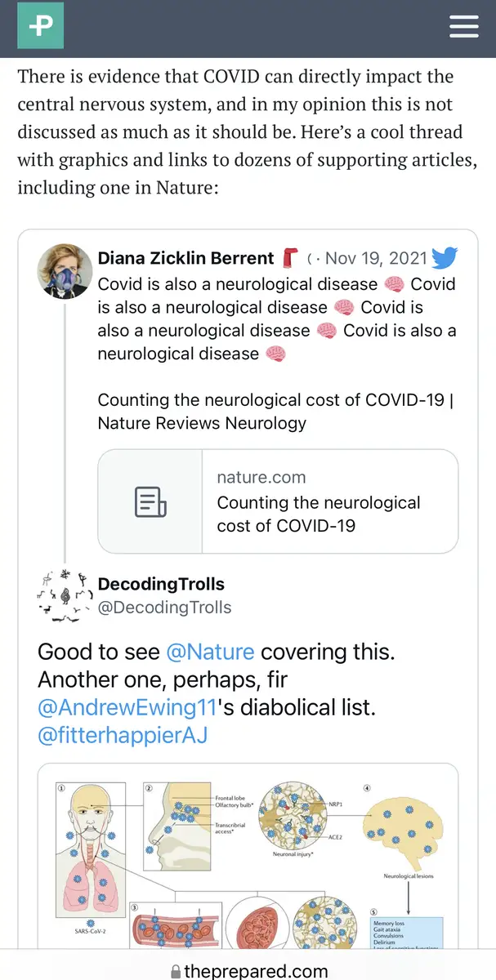Click the lock icon in address bar
The height and width of the screenshot is (980, 496).
tap(175, 971)
